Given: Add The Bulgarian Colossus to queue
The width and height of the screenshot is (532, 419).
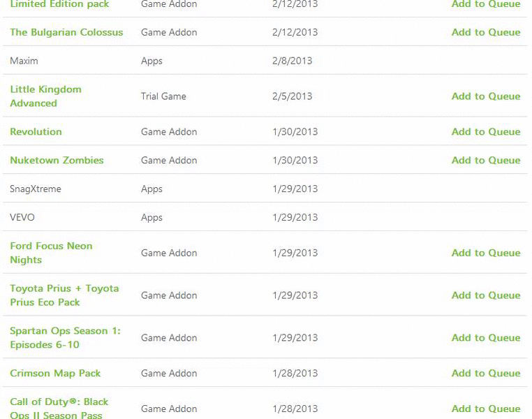Looking at the screenshot, I should [485, 32].
